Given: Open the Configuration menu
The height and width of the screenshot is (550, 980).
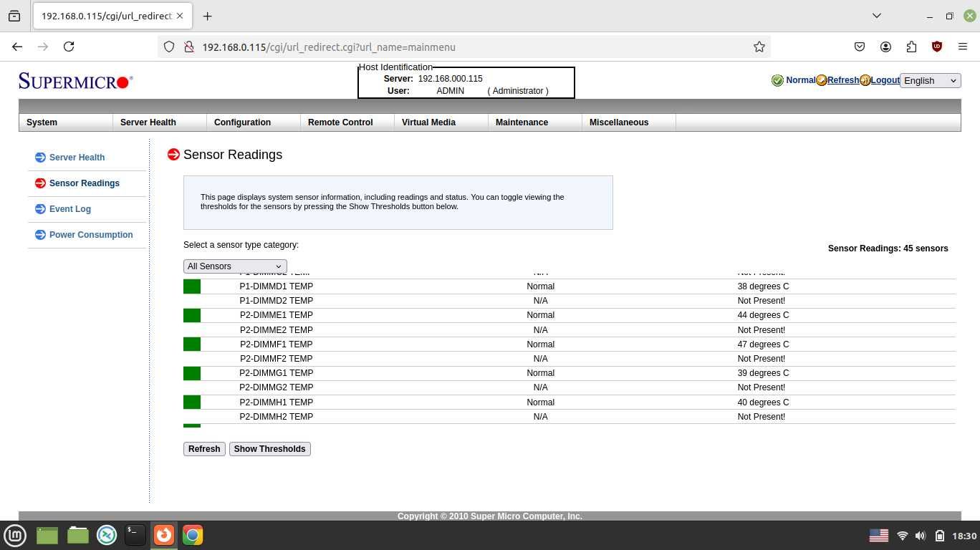Looking at the screenshot, I should click(x=242, y=122).
